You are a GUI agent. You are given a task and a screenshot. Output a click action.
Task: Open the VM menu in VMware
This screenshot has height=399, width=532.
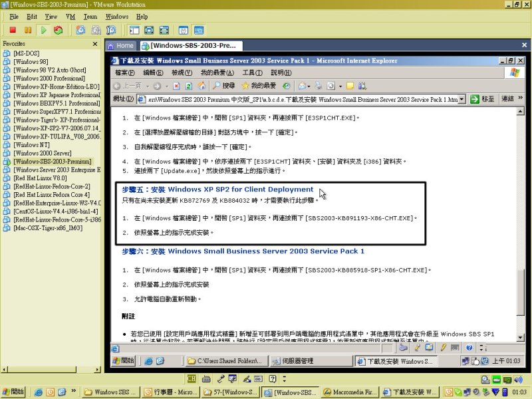[70, 16]
